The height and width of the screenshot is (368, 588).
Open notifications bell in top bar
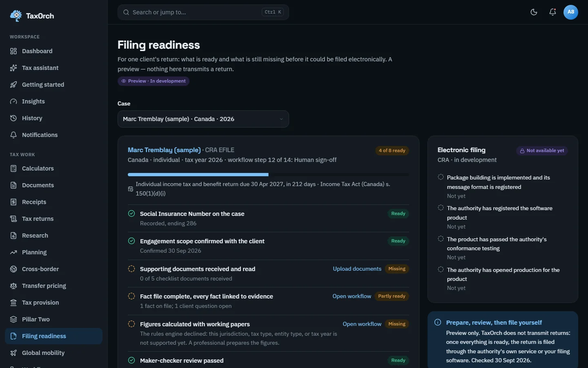552,12
